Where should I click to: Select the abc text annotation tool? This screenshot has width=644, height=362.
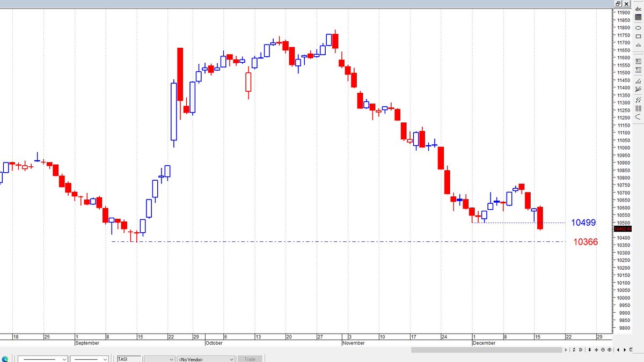tap(638, 9)
